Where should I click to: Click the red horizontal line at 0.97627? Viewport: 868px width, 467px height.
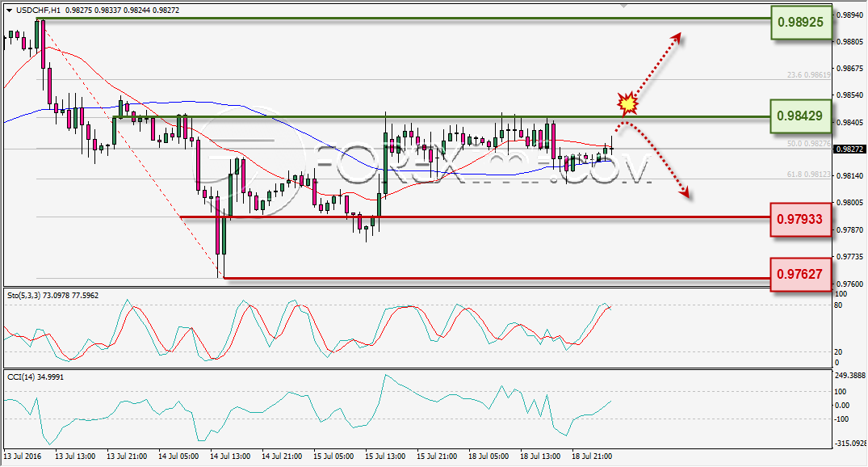click(x=497, y=278)
